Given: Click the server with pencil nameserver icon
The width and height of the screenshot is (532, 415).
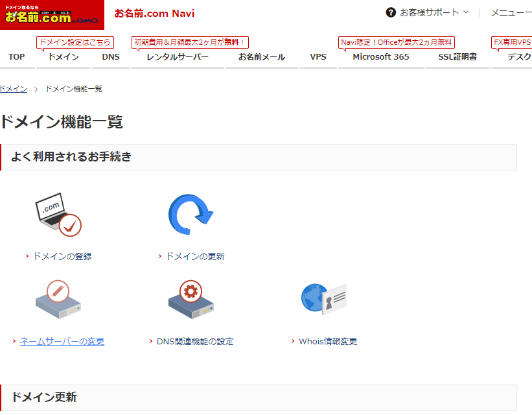Looking at the screenshot, I should coord(58,299).
